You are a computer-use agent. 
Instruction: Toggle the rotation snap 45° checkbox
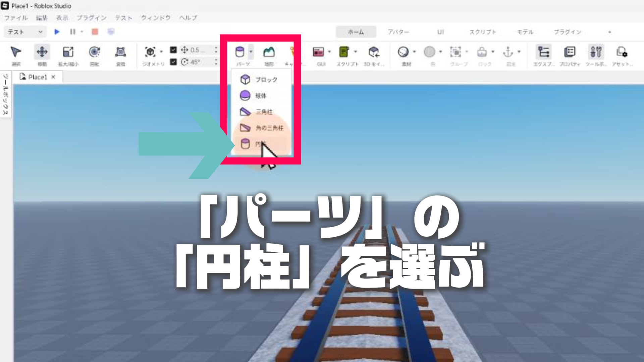173,62
